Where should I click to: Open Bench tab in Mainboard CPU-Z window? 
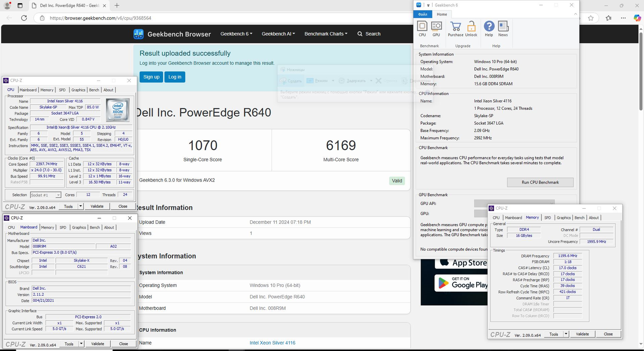click(x=95, y=228)
